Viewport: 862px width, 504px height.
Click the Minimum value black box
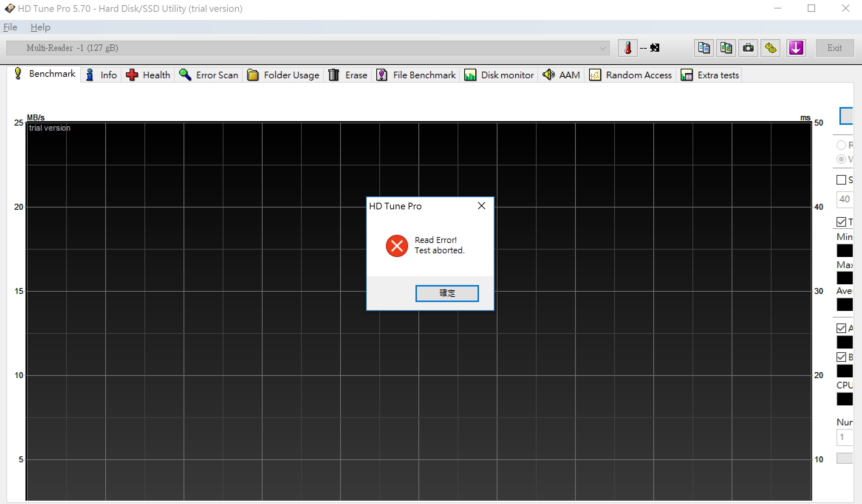(x=845, y=251)
